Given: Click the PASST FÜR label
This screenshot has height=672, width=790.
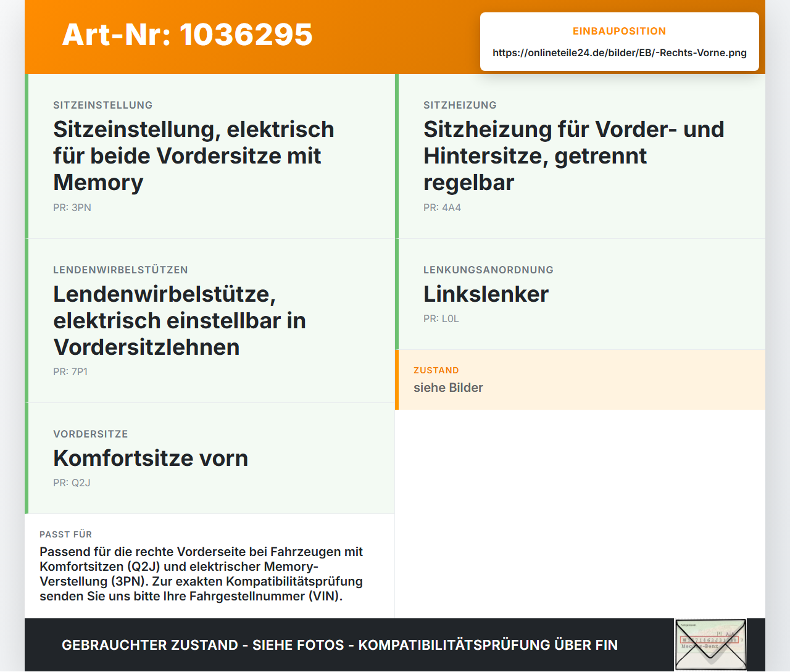Looking at the screenshot, I should pos(65,534).
